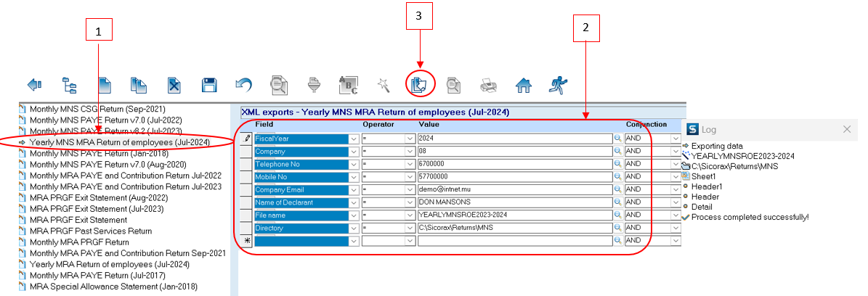Open Monthly MNS CSG Return (Sep-2021)

(89, 109)
